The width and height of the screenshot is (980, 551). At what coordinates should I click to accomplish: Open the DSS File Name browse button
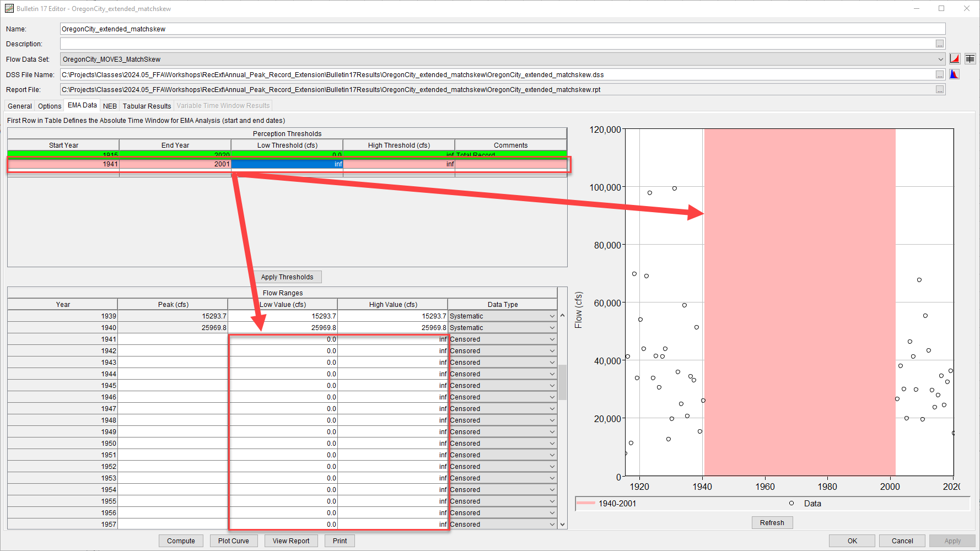pos(940,74)
